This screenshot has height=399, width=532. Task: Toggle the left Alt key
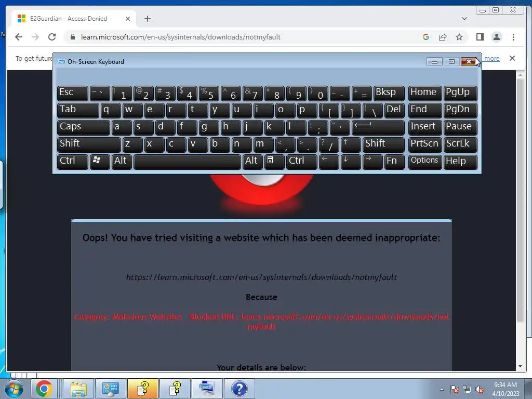[122, 162]
